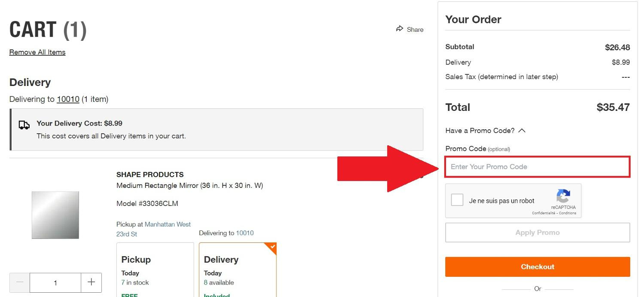
Task: Click the delivery truck icon
Action: (x=24, y=125)
